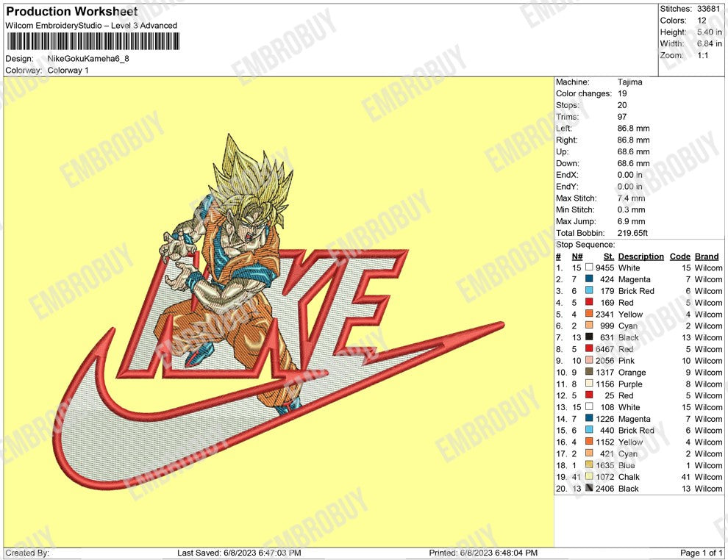
Task: Click the swatch in the 2406 Black row
Action: (589, 488)
